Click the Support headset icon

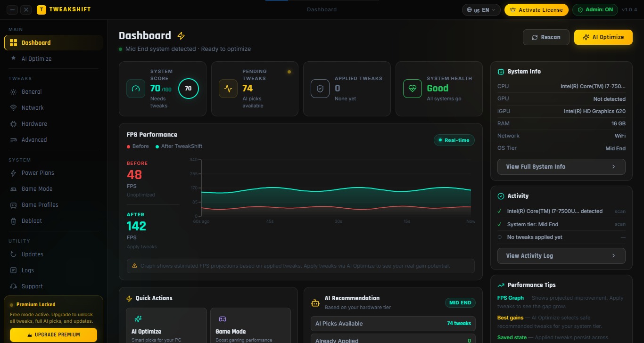[x=13, y=286]
